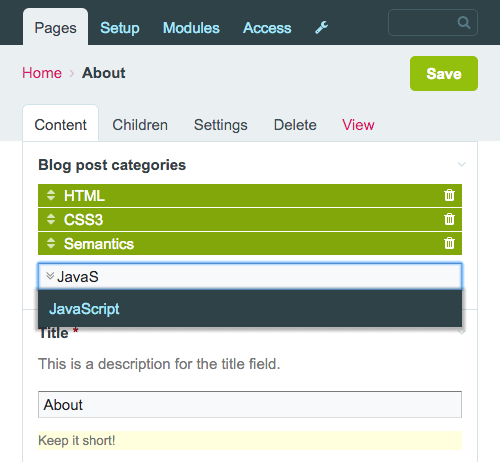The width and height of the screenshot is (500, 462).
Task: Switch to the Children tab
Action: tap(140, 125)
